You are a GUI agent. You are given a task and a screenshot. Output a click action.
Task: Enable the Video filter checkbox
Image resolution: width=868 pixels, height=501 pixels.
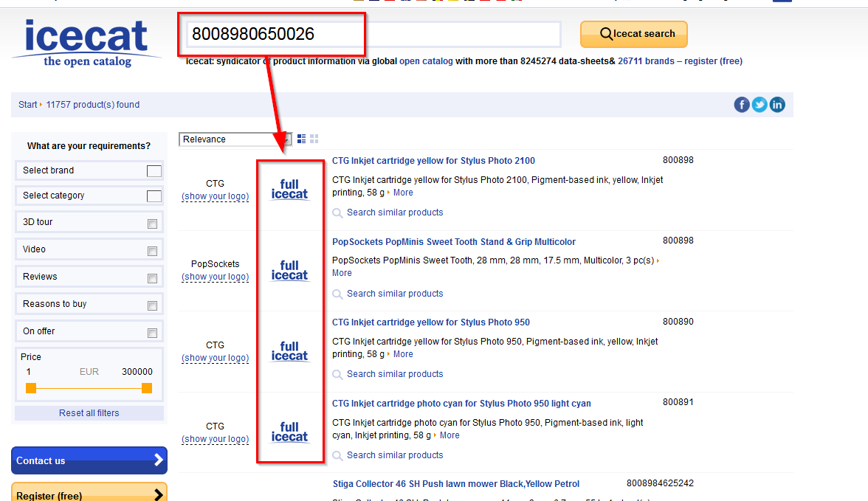point(152,252)
